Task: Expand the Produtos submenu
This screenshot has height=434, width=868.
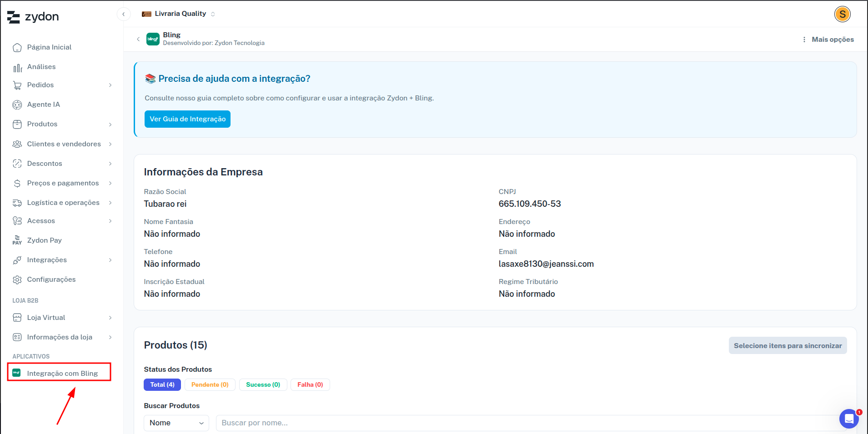Action: (110, 125)
